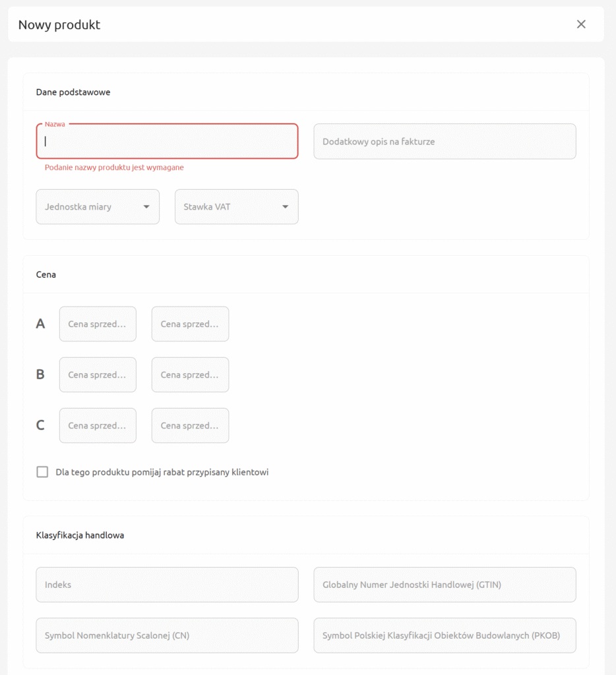The height and width of the screenshot is (675, 616).
Task: Click the arrow icon in Stawka VAT
Action: click(x=285, y=207)
